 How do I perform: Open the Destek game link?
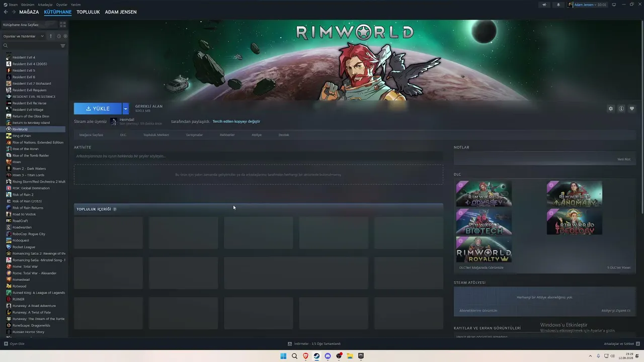(284, 135)
